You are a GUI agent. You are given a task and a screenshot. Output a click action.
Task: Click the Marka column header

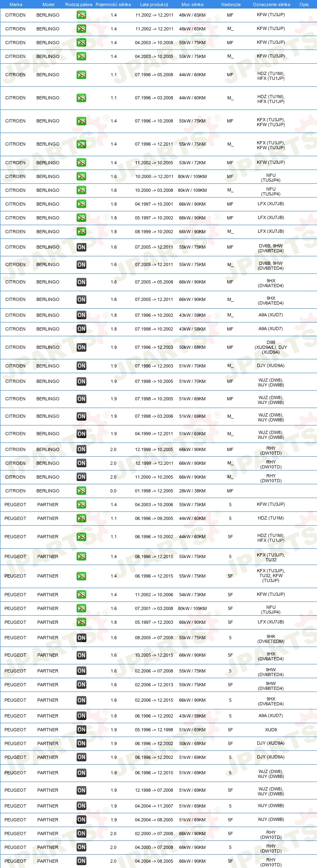pos(16,4)
